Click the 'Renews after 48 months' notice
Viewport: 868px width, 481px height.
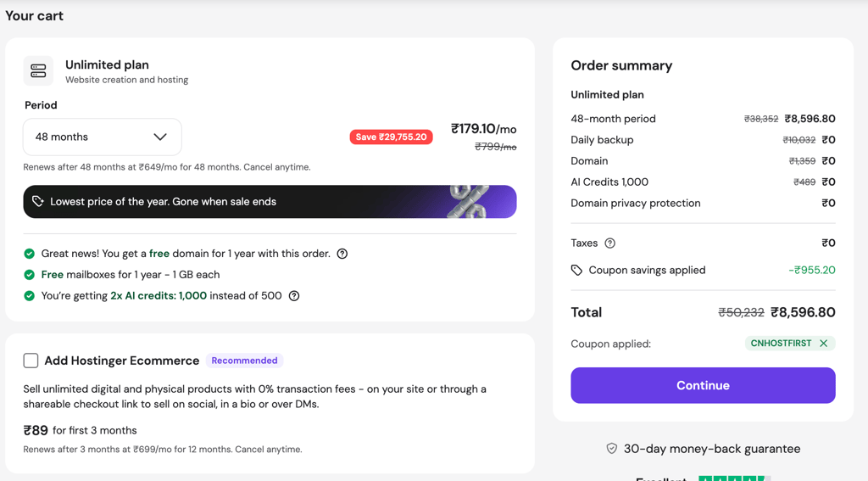click(167, 167)
